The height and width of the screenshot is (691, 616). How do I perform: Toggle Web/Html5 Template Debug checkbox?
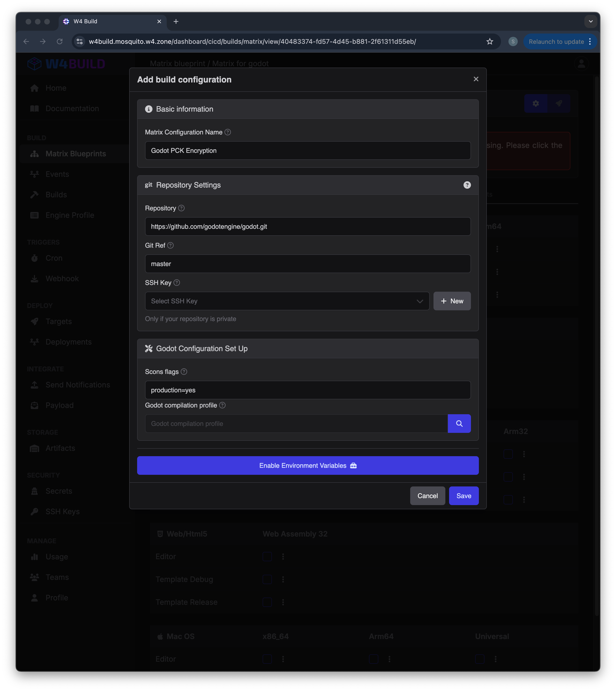267,579
